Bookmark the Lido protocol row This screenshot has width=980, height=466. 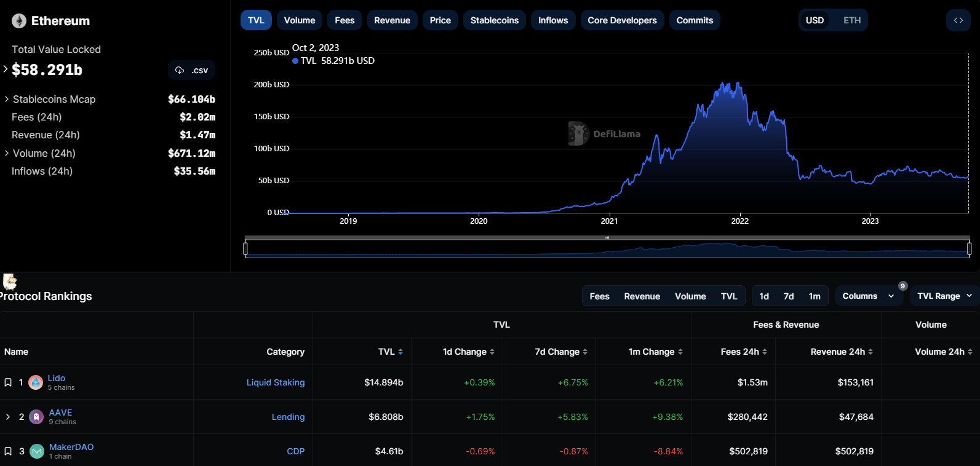tap(8, 382)
